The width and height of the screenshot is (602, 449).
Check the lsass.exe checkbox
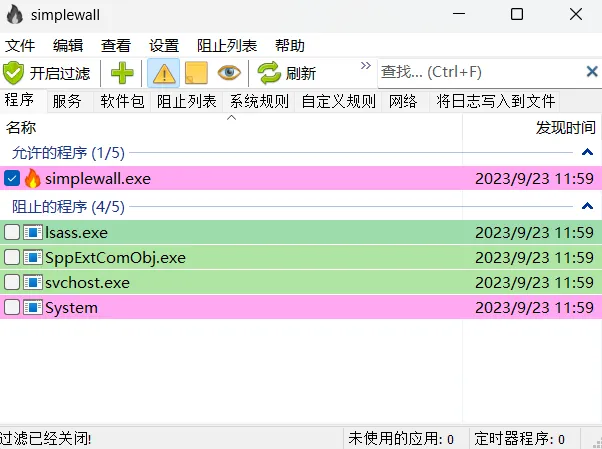coord(12,232)
